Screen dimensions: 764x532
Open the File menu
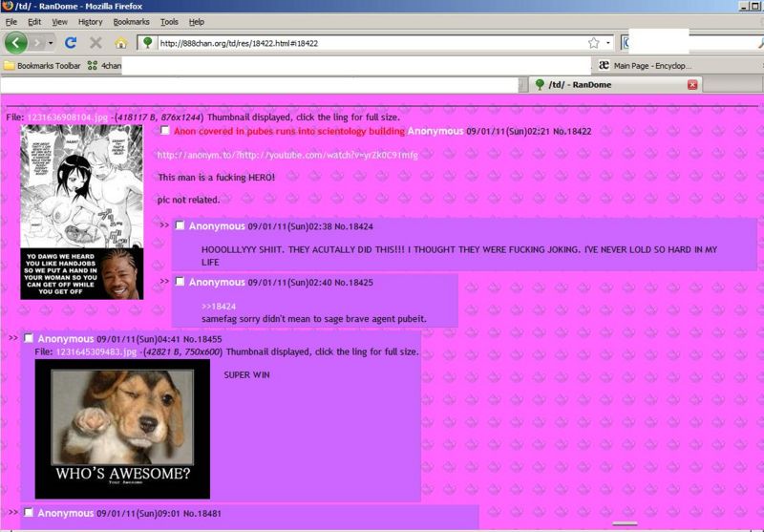11,22
